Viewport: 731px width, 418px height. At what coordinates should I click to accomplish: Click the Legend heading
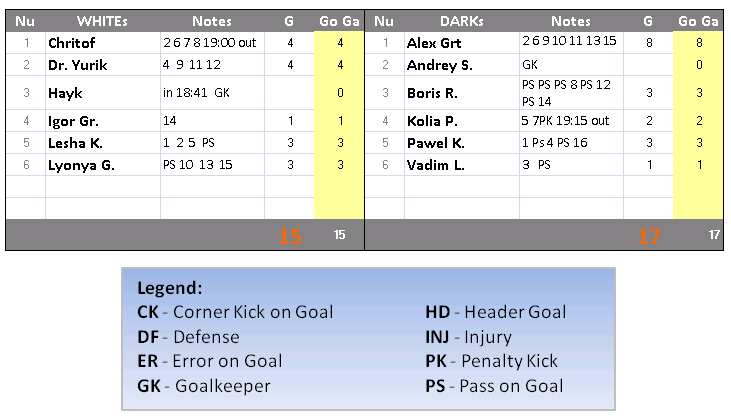(x=169, y=288)
